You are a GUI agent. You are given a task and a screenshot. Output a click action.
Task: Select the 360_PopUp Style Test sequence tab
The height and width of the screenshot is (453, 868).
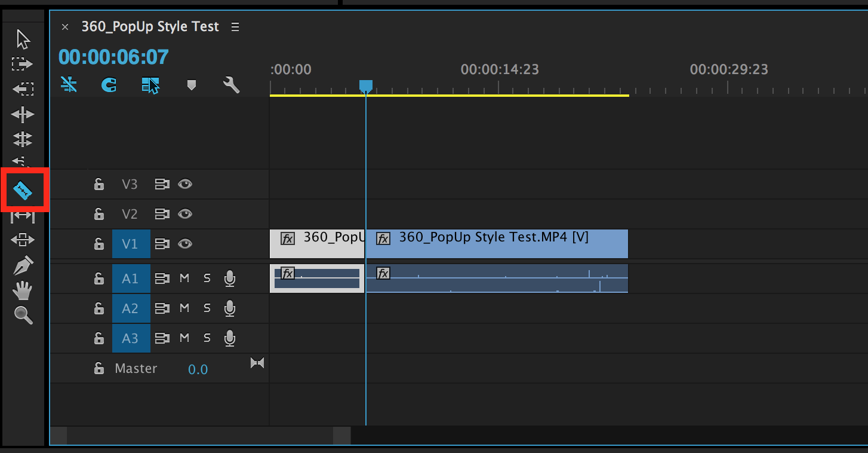point(150,27)
